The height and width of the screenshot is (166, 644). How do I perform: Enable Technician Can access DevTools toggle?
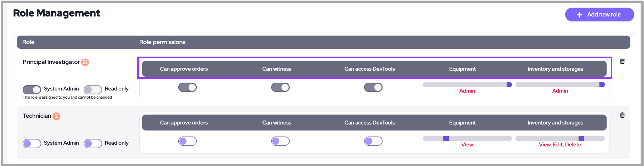coord(373,141)
